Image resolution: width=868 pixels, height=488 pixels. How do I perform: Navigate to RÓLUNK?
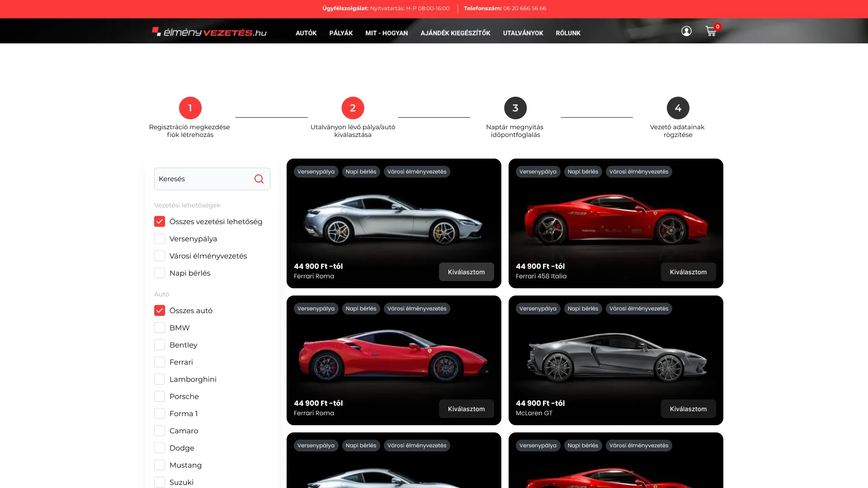568,33
